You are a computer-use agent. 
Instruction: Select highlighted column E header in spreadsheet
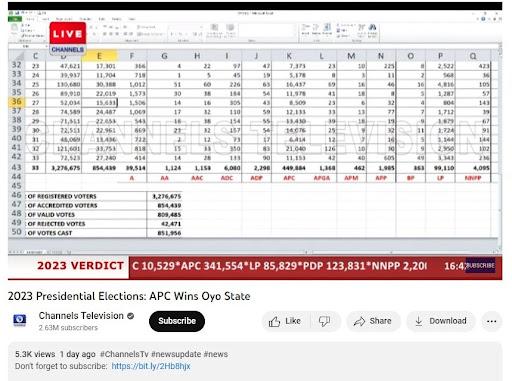tap(99, 56)
